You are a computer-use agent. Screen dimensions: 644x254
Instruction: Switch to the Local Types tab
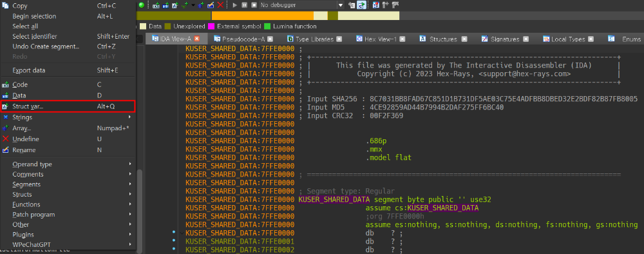coord(569,39)
